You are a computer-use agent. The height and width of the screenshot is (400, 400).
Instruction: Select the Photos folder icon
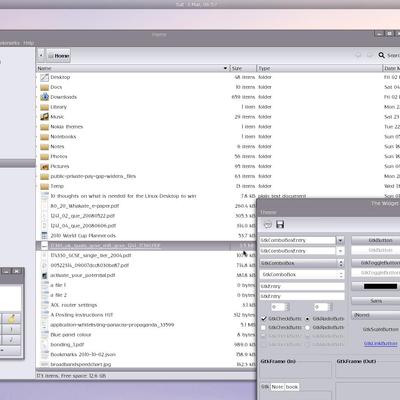[x=44, y=157]
